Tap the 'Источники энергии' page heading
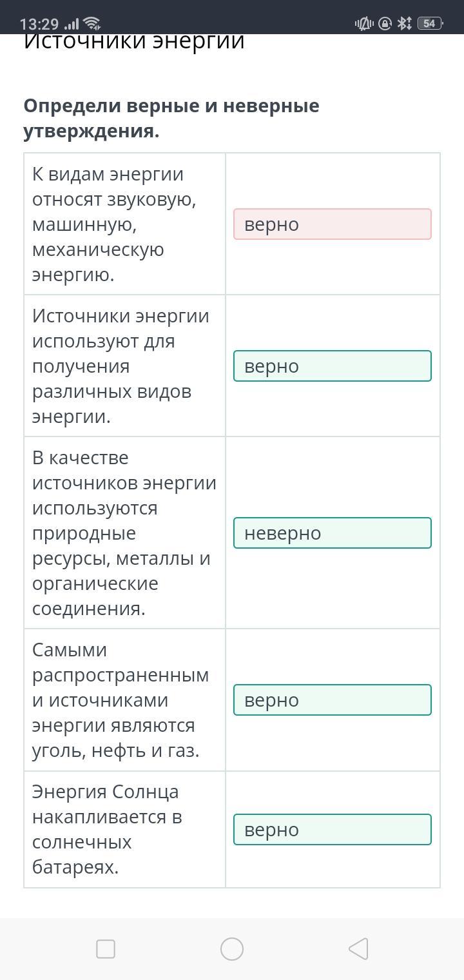This screenshot has width=464, height=980. coord(134,41)
